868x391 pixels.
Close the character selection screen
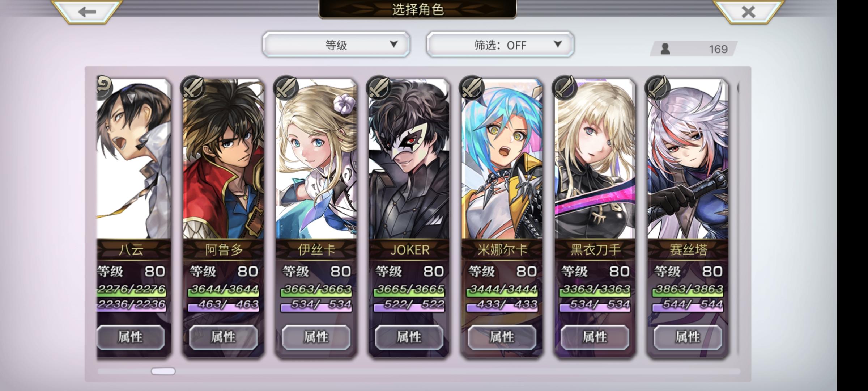click(x=748, y=12)
